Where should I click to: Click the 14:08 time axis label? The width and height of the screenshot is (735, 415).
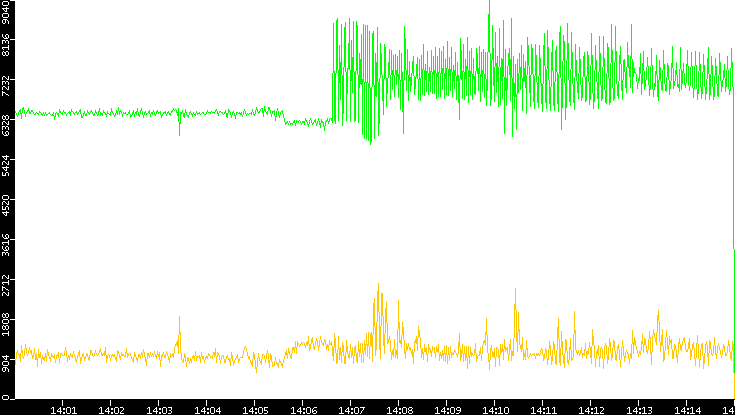coord(398,411)
